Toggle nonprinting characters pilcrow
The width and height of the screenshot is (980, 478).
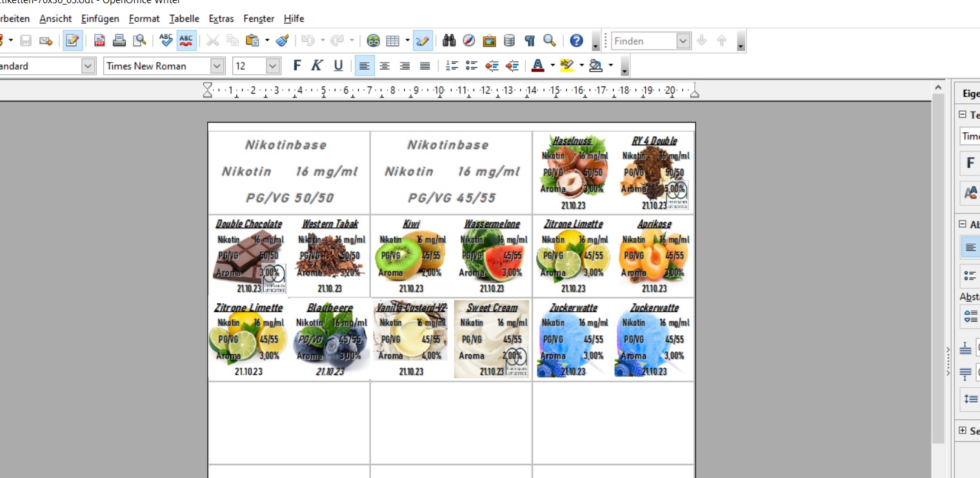pyautogui.click(x=530, y=41)
